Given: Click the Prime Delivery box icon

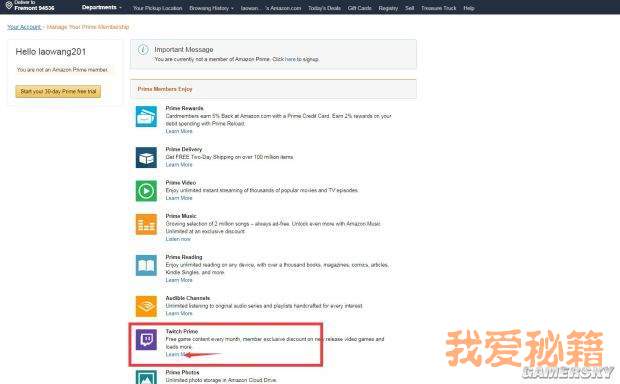Looking at the screenshot, I should pos(146,157).
